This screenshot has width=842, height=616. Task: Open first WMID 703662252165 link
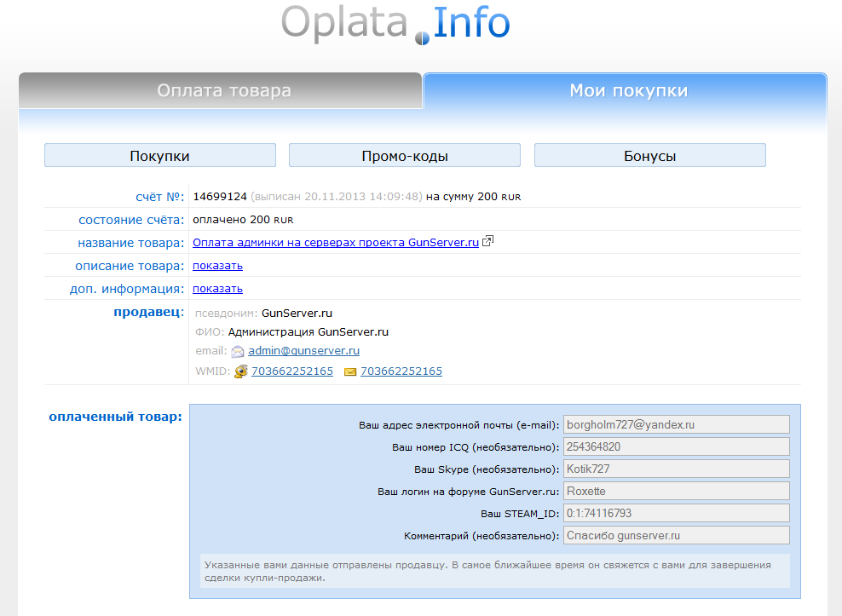[x=291, y=371]
